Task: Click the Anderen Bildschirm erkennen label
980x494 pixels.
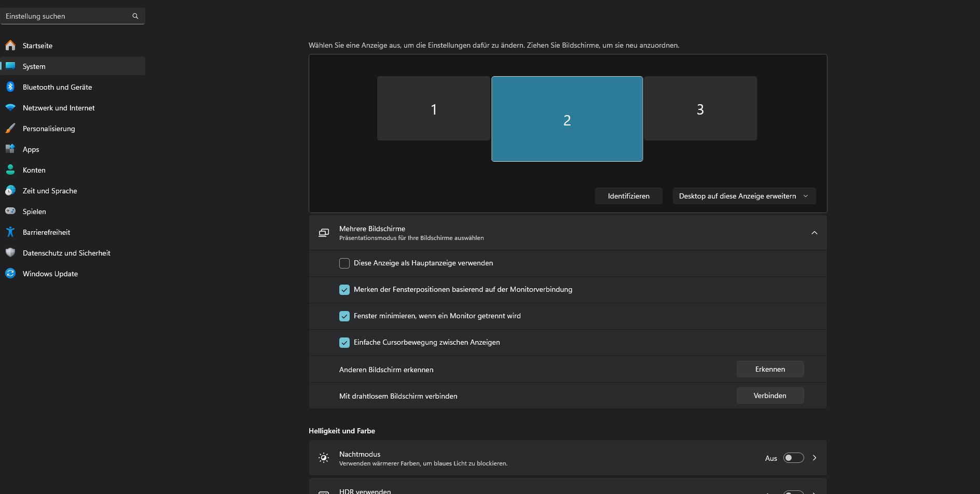Action: pyautogui.click(x=386, y=370)
